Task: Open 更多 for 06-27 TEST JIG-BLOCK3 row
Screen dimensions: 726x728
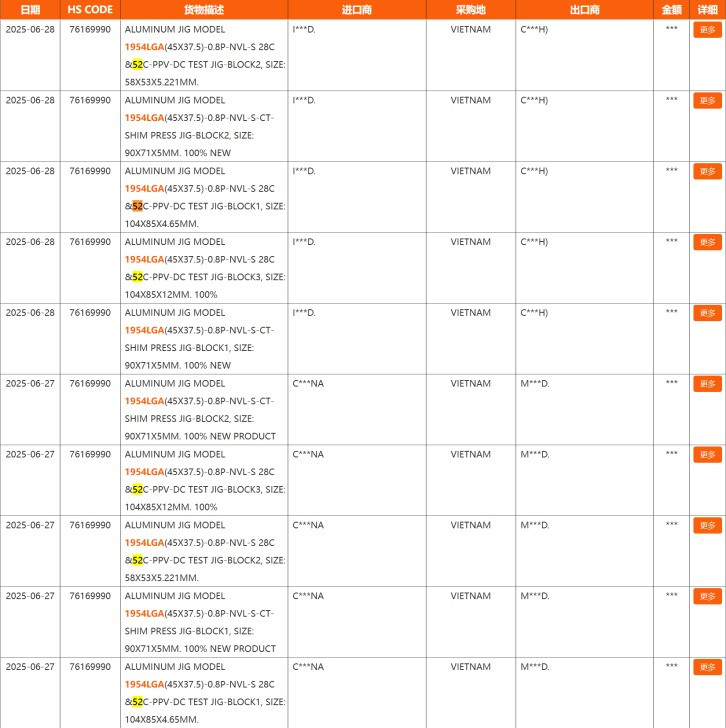Action: 707,455
